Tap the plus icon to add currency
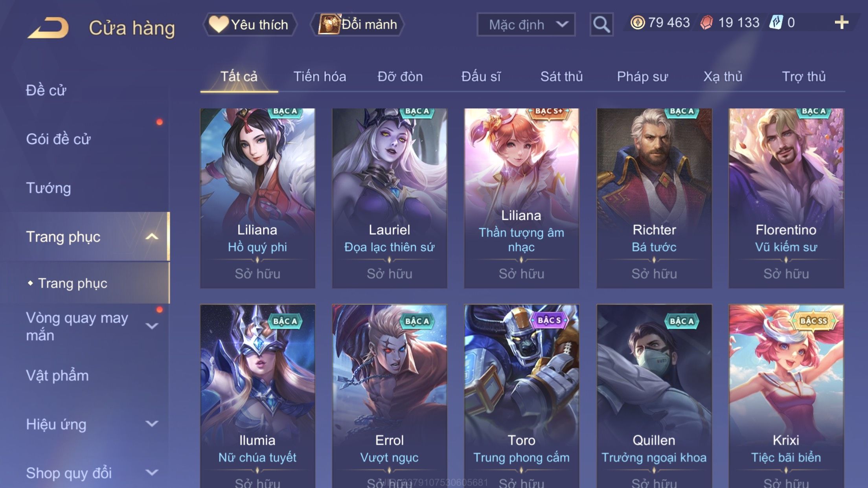The height and width of the screenshot is (488, 868). pyautogui.click(x=841, y=22)
